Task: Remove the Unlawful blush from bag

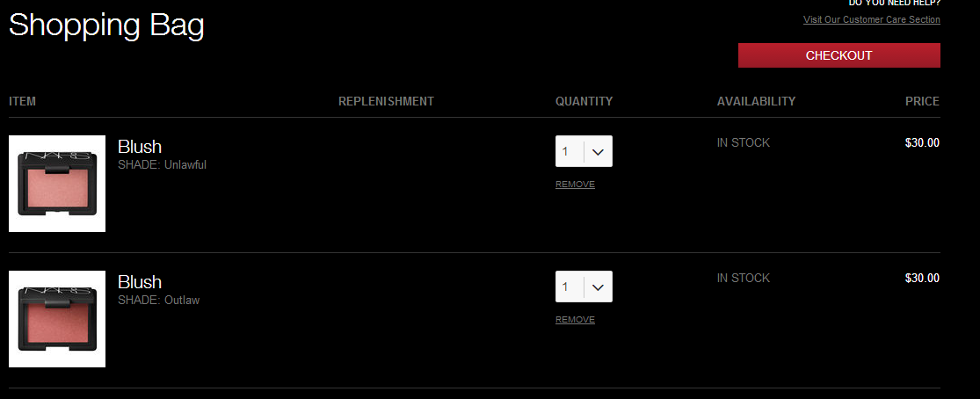Action: pyautogui.click(x=575, y=185)
